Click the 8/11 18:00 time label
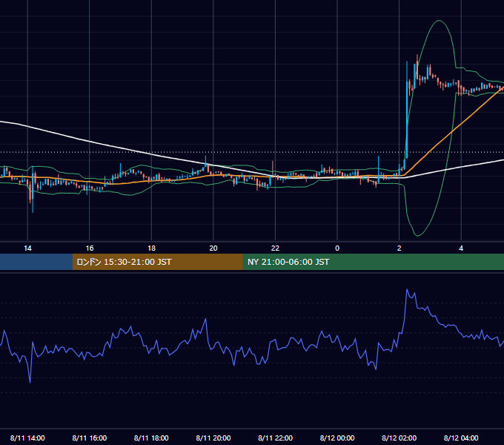The height and width of the screenshot is (445, 504). [151, 438]
